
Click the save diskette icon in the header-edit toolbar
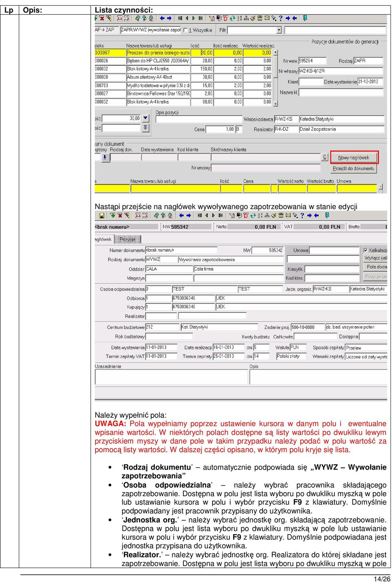[101, 215]
